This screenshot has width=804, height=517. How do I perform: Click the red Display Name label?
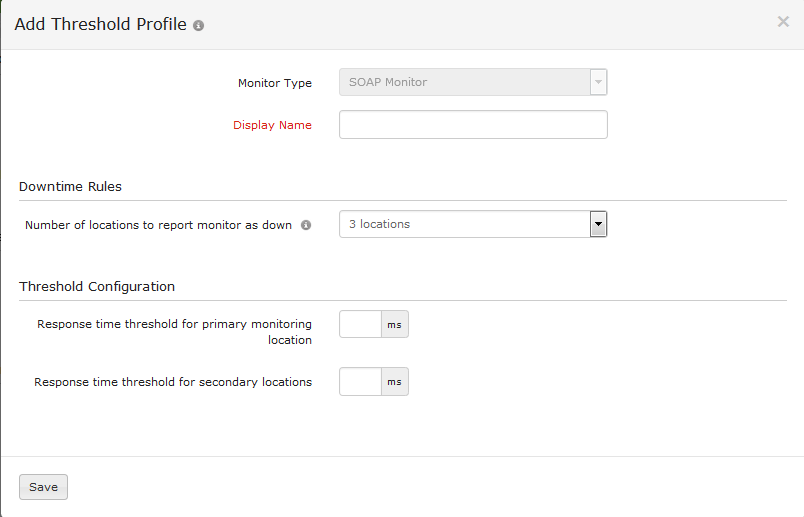coord(272,125)
